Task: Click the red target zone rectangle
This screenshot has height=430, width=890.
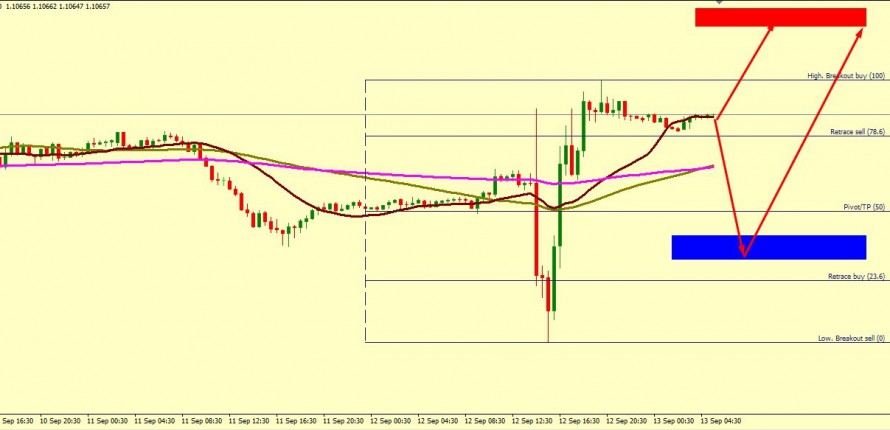Action: [x=780, y=17]
